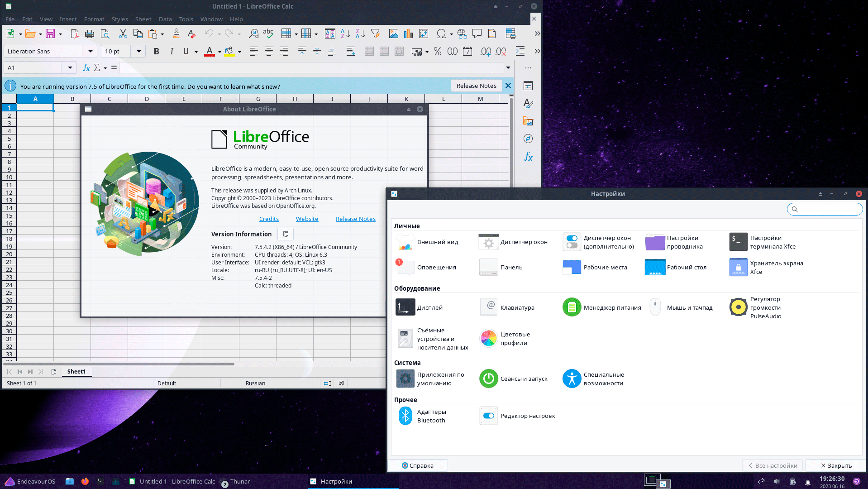868x489 pixels.
Task: Toggle Bold formatting
Action: click(156, 52)
